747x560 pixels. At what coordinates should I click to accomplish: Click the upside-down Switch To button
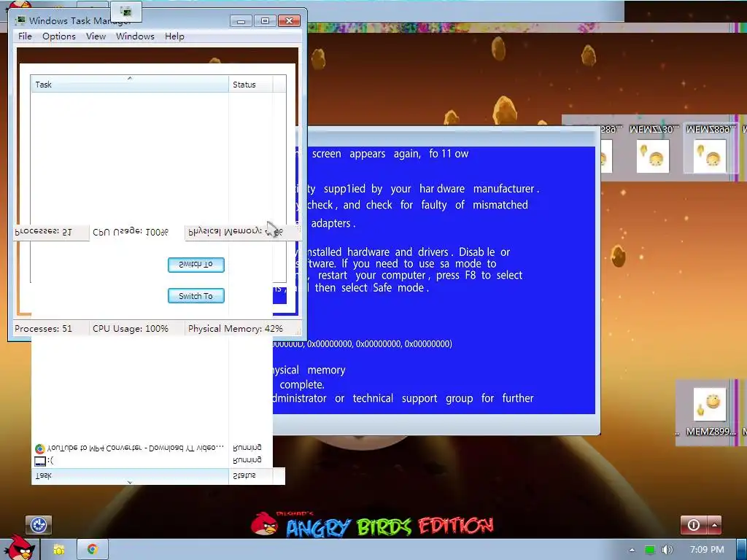click(x=196, y=264)
